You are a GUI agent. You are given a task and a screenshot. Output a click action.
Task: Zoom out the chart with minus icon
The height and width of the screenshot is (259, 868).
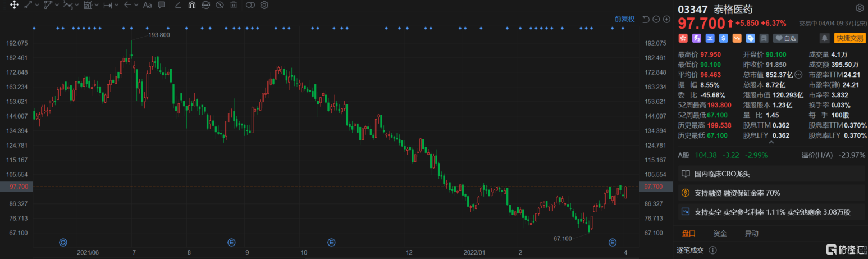point(656,19)
